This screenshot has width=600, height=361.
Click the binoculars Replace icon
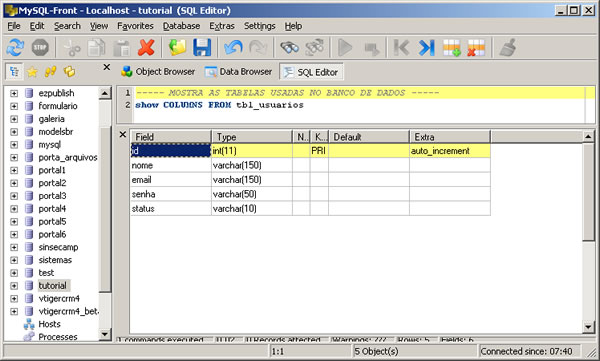tap(315, 48)
